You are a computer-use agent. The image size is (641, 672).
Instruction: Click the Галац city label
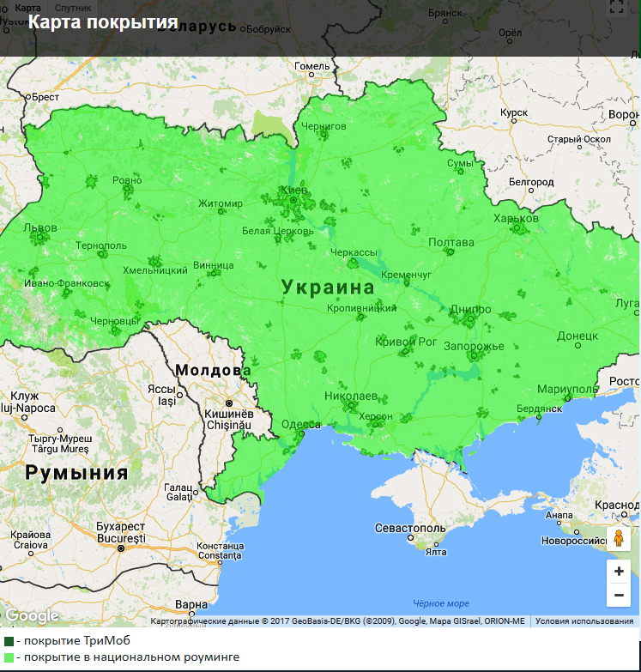178,487
